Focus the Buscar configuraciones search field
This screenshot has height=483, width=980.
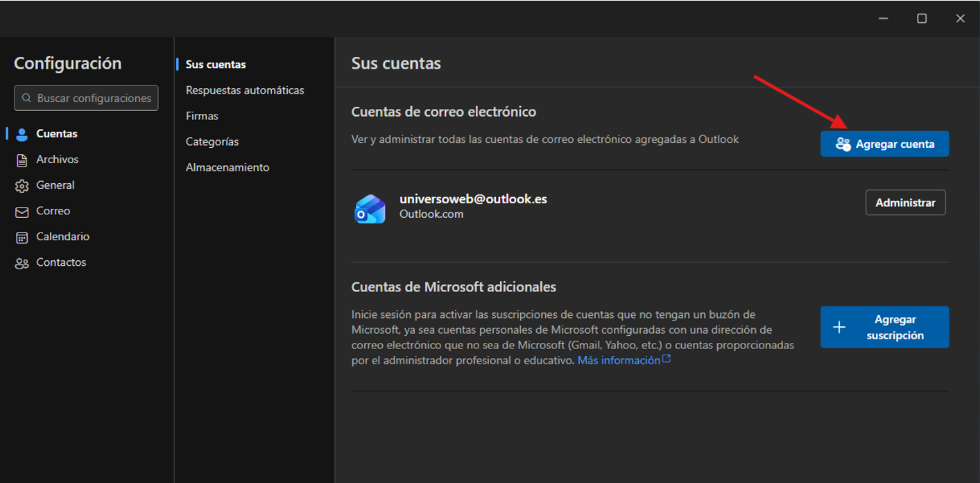pos(94,99)
